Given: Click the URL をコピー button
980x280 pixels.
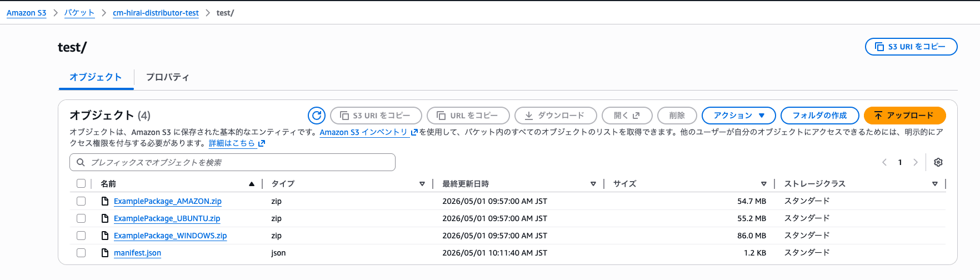Looking at the screenshot, I should (x=468, y=116).
